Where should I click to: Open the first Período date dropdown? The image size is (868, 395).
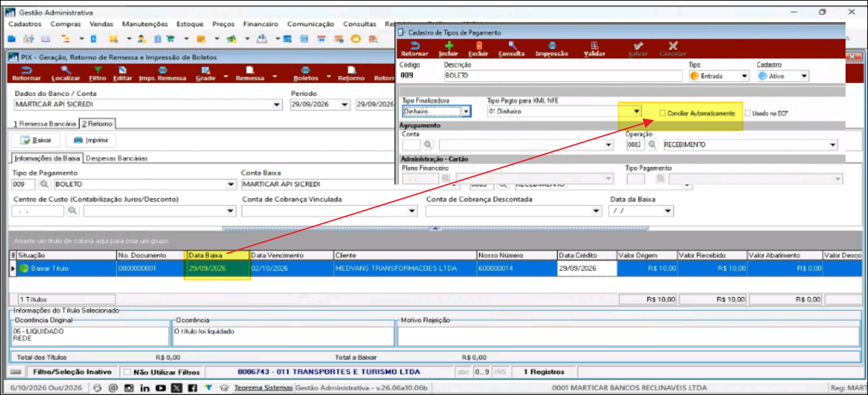pyautogui.click(x=345, y=105)
